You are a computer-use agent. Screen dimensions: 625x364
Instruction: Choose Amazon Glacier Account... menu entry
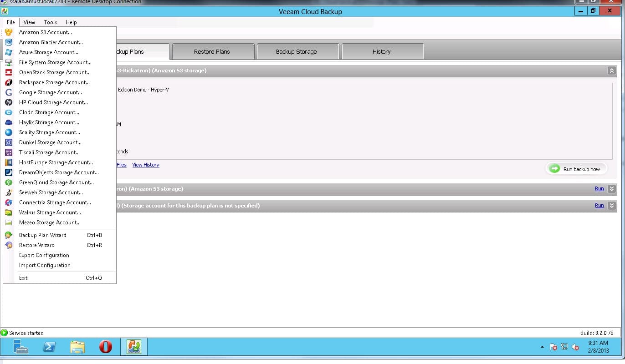click(x=60, y=42)
